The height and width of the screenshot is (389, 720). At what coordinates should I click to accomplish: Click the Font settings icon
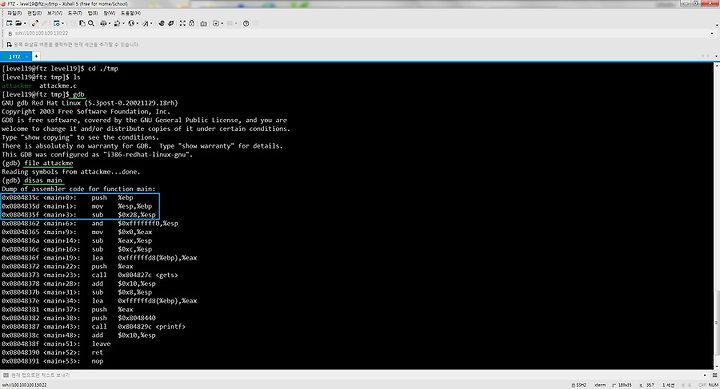coord(146,23)
